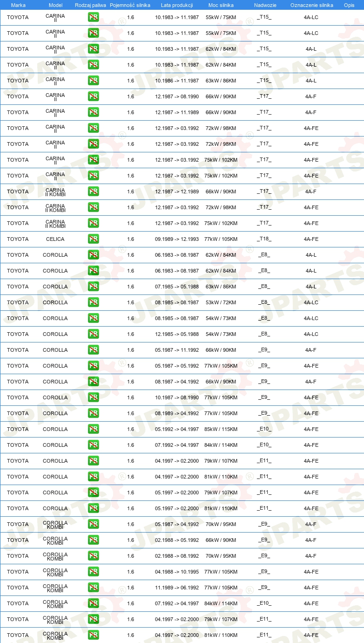This screenshot has height=643, width=364.
Task: Click fuel icon for COROLLA KOMBI 02.1988 -> 05.1992 row
Action: [x=93, y=540]
